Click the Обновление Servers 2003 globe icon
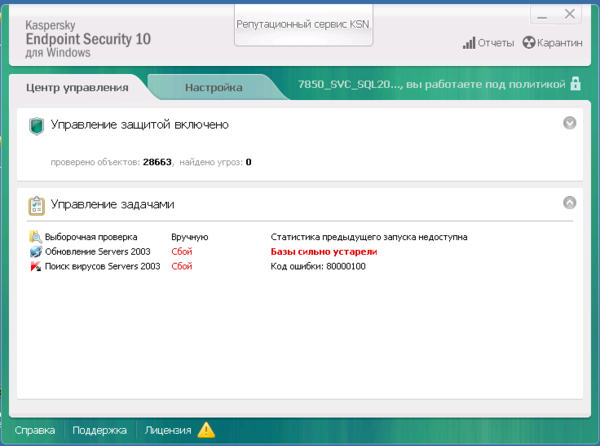Image resolution: width=600 pixels, height=446 pixels. (x=36, y=251)
